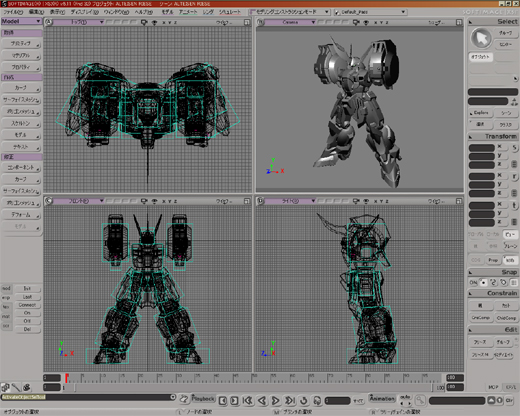Open the ヘルプ (Help) menu
Viewport: 520px width, 416px height.
[144, 12]
